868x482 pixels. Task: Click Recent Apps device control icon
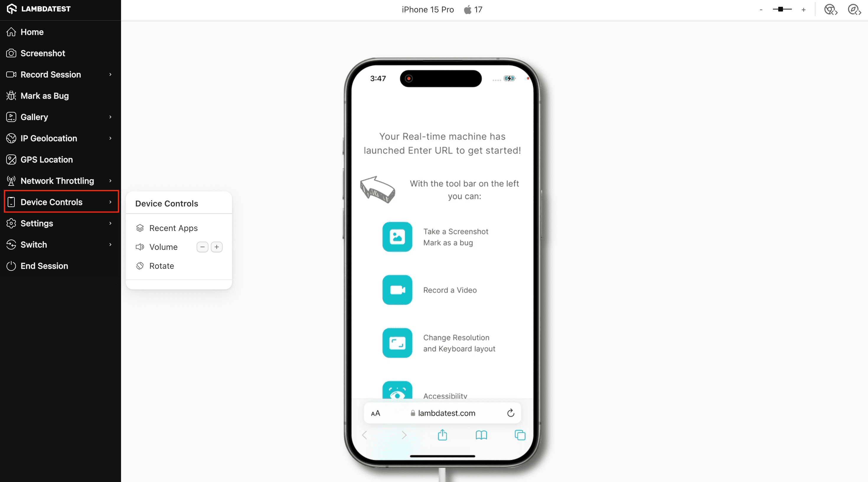pos(139,227)
